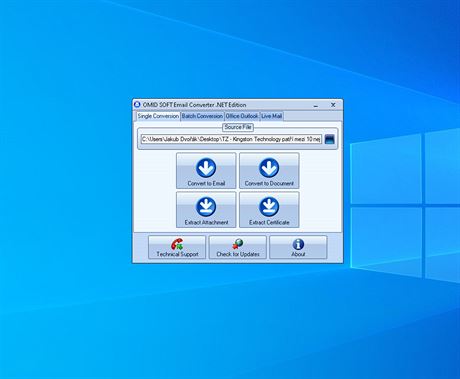Switch to the Batch Conversion tab

pos(202,116)
